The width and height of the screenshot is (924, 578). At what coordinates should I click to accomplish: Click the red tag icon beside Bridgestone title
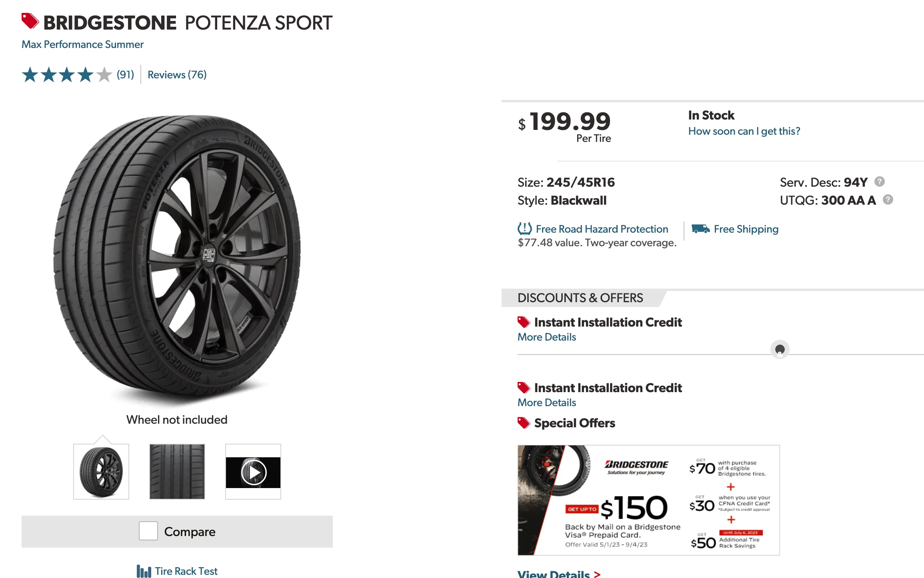tap(30, 21)
